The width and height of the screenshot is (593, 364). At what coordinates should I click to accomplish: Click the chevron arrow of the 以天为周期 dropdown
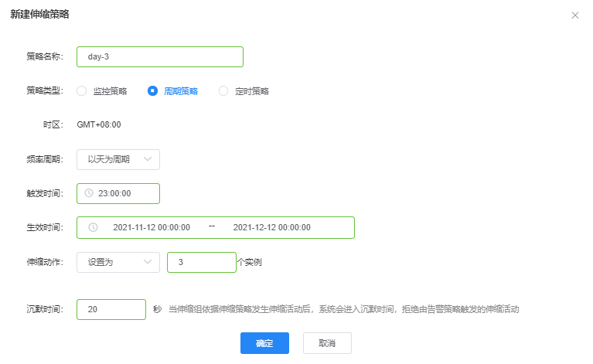(148, 159)
